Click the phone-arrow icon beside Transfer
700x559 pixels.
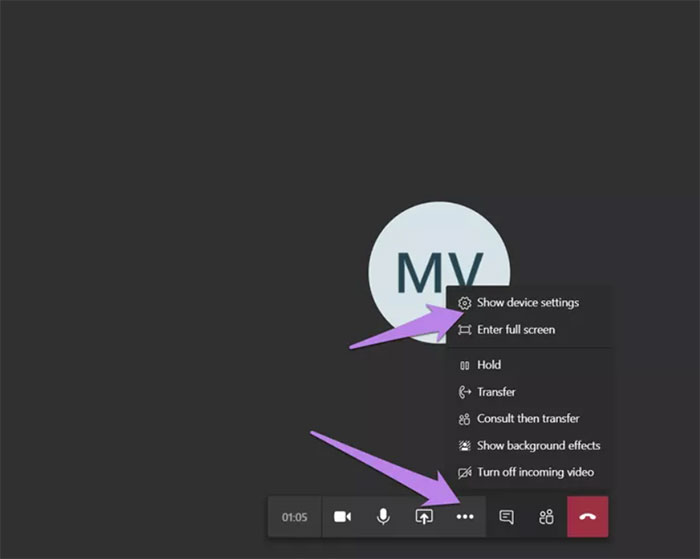pyautogui.click(x=464, y=392)
